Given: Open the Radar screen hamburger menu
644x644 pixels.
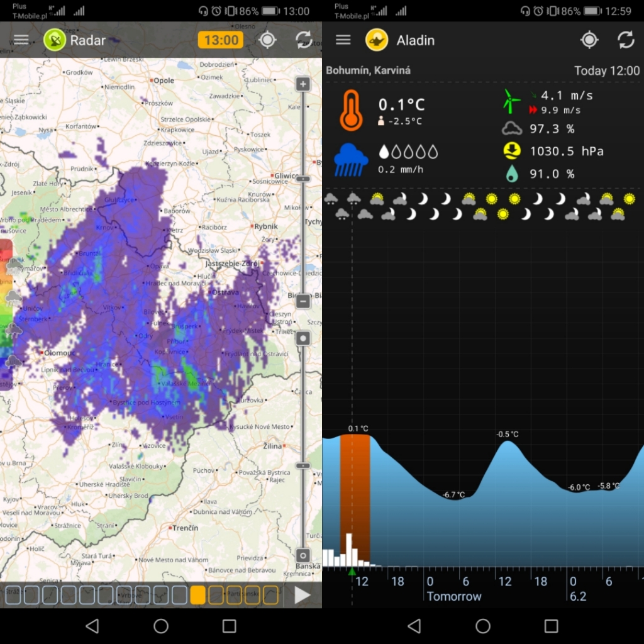Looking at the screenshot, I should [21, 40].
